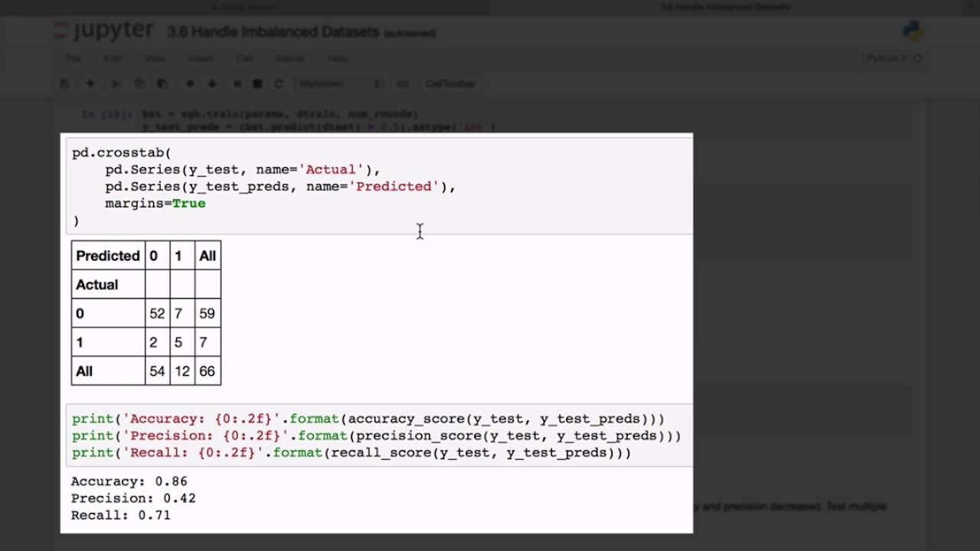
Task: Click the All column header in the table
Action: [207, 256]
